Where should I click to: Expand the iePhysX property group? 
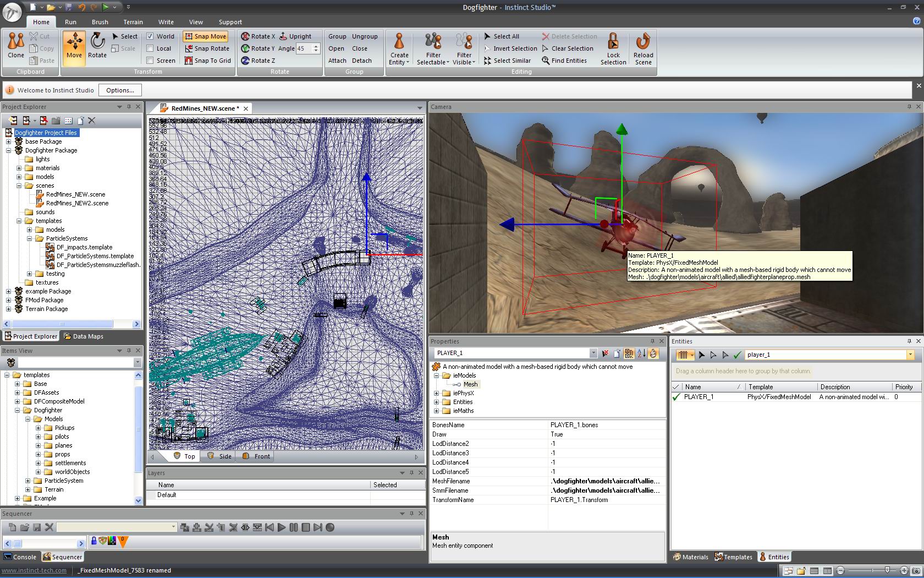pyautogui.click(x=437, y=393)
